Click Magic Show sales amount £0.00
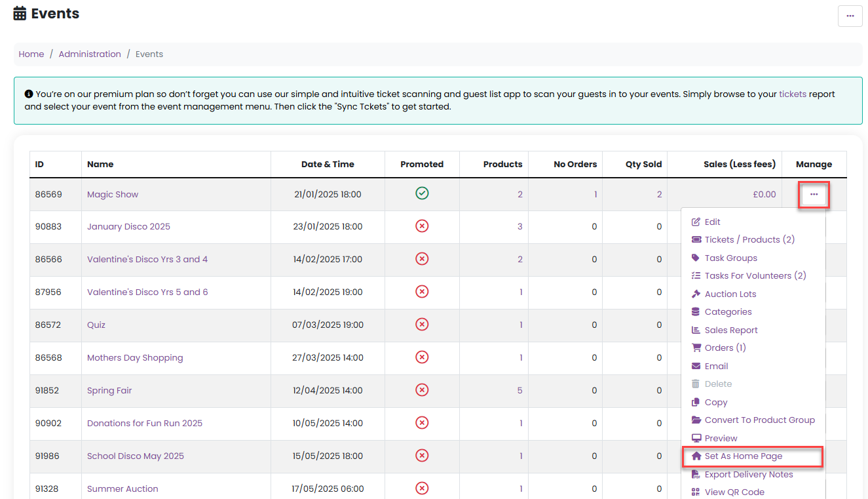The image size is (868, 499). (x=764, y=194)
